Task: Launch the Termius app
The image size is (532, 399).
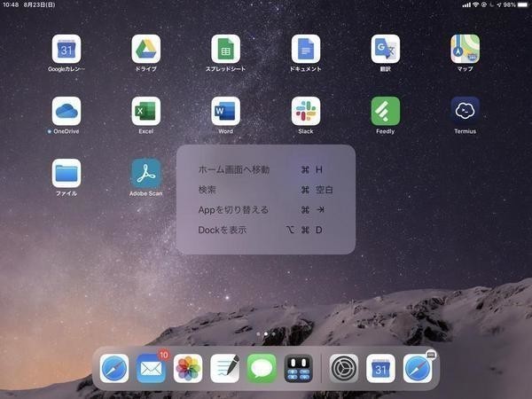Action: pos(465,111)
